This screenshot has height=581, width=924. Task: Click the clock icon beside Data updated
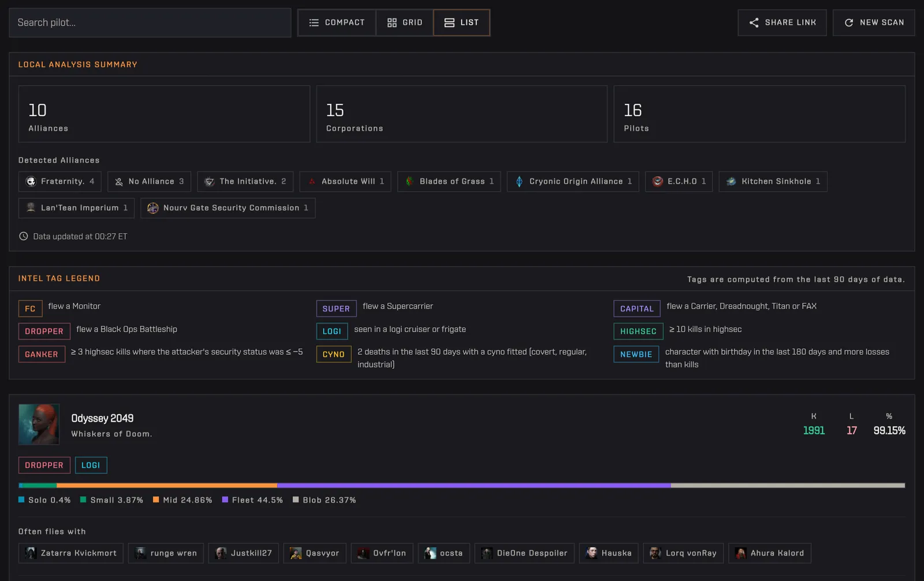pos(24,236)
